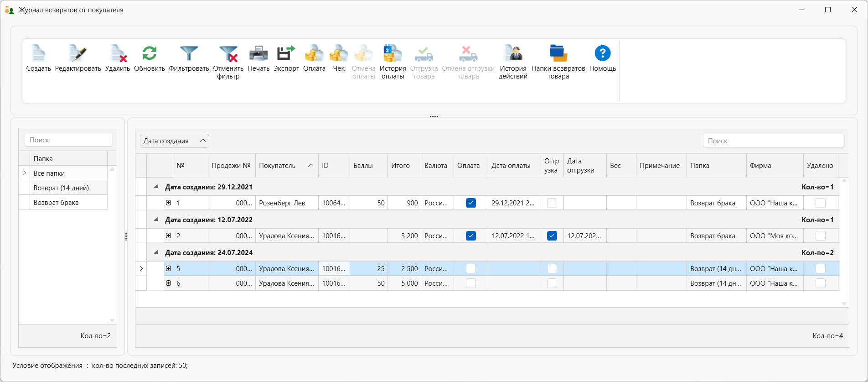
Task: Expand the Все папки tree arrow
Action: 25,173
